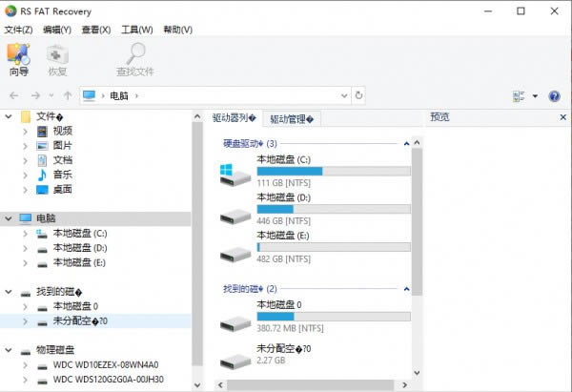
Task: Launch the 向导 wizard tool
Action: [x=18, y=59]
